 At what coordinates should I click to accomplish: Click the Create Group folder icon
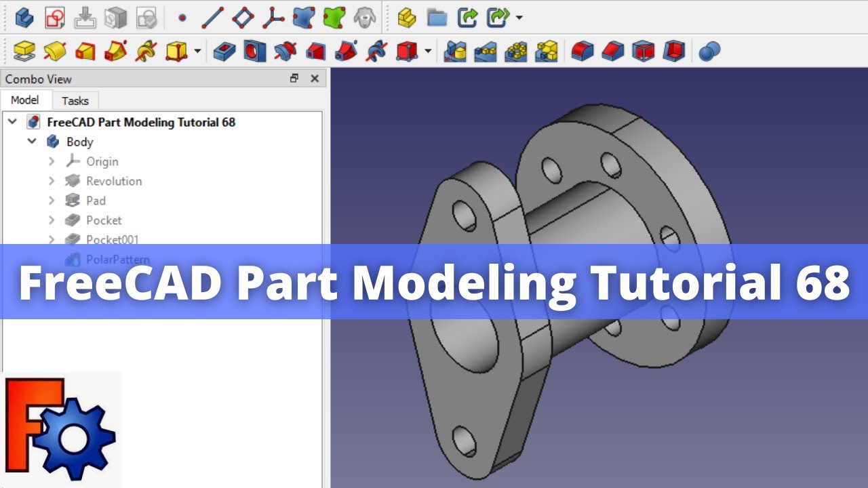[x=437, y=17]
